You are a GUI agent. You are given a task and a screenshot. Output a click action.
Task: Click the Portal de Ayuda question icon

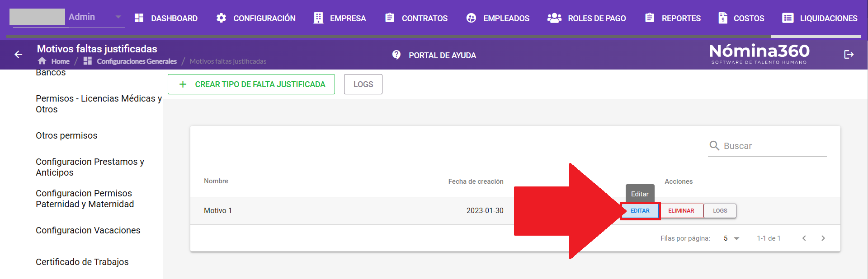pyautogui.click(x=396, y=55)
